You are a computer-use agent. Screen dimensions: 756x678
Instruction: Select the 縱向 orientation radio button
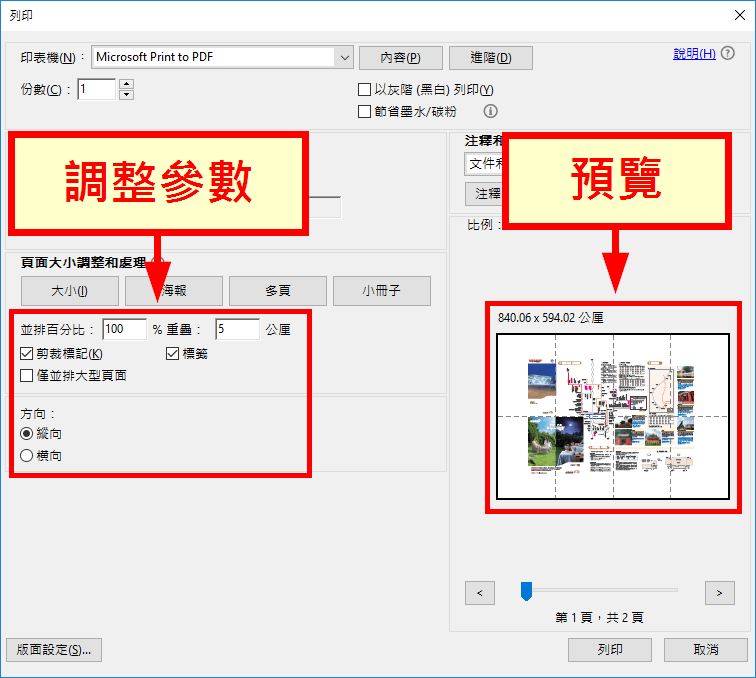[27, 434]
